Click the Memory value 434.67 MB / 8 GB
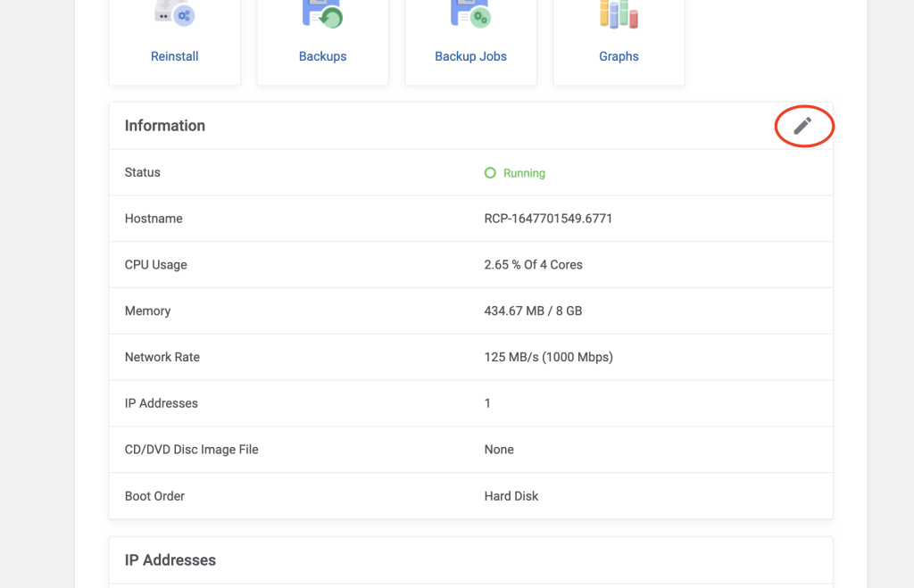Viewport: 914px width, 588px height. (533, 311)
